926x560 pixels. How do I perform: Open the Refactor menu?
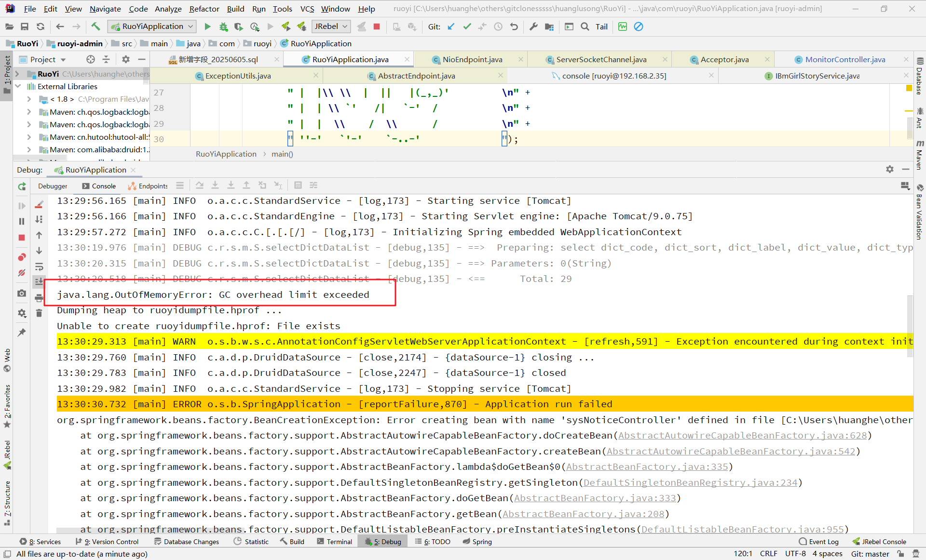point(204,9)
